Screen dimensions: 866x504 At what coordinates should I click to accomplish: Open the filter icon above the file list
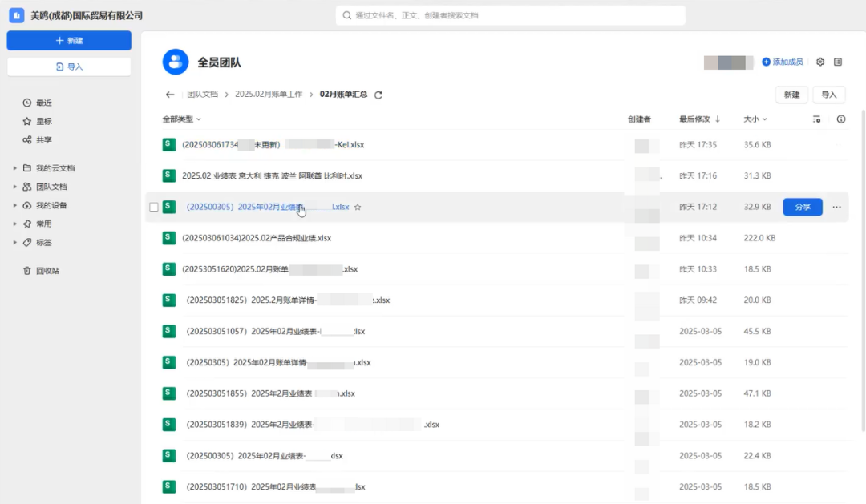click(x=816, y=119)
